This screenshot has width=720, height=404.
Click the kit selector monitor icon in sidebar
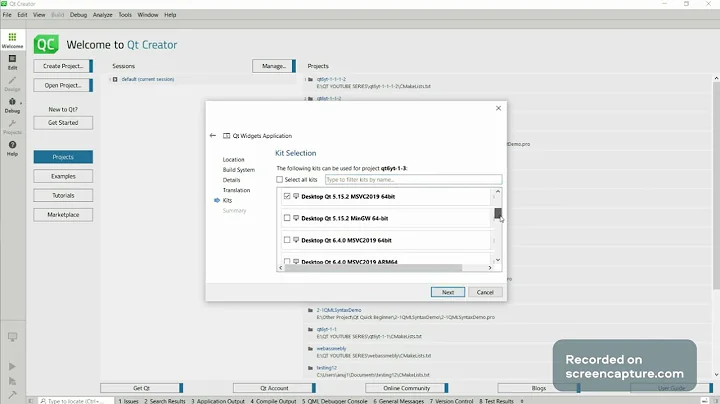pyautogui.click(x=12, y=337)
